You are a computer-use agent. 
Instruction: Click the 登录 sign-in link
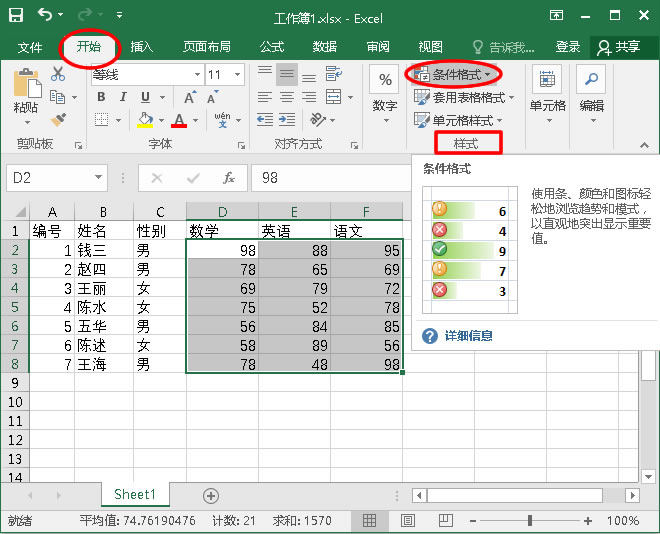pyautogui.click(x=567, y=47)
